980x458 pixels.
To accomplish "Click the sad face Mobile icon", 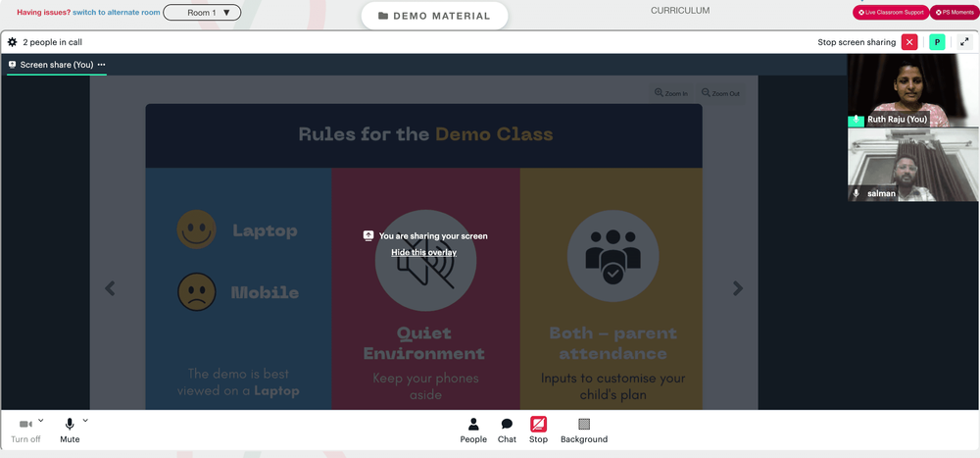I will pos(196,291).
